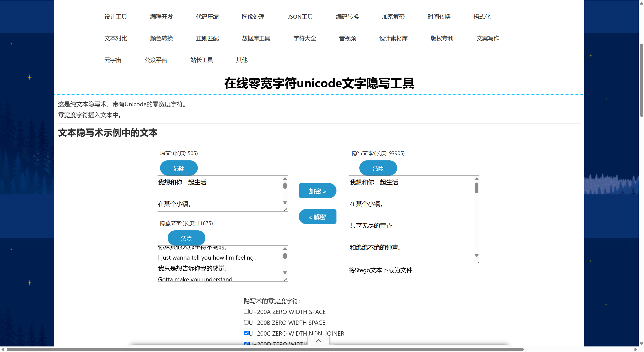Open 站长工具 menu
This screenshot has height=352, width=644.
tap(202, 60)
